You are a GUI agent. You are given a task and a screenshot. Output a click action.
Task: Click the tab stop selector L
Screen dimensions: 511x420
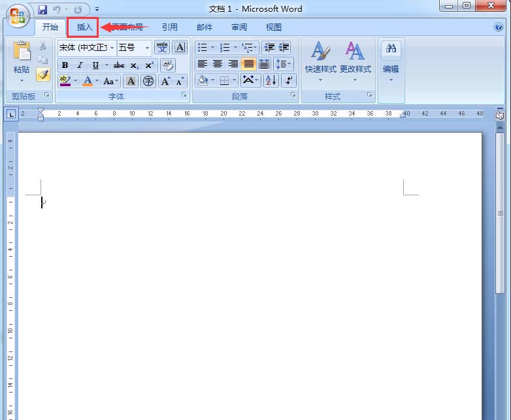coord(11,114)
